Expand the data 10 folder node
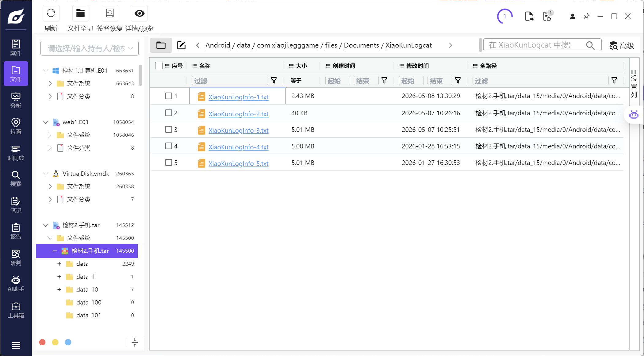 tap(59, 289)
